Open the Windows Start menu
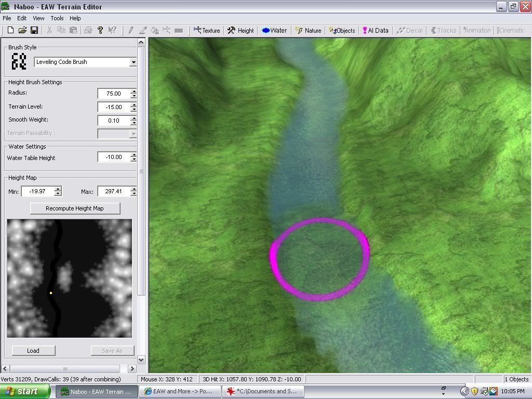 click(x=25, y=392)
